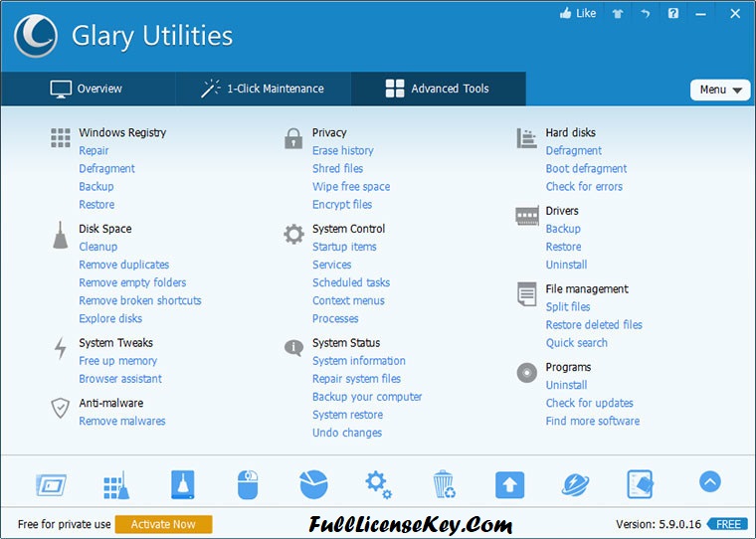Open Restore deleted files link
756x539 pixels.
(x=594, y=324)
